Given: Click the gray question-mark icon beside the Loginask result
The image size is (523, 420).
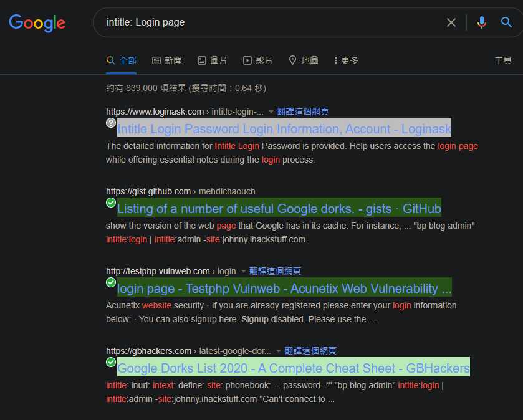Looking at the screenshot, I should tap(111, 123).
